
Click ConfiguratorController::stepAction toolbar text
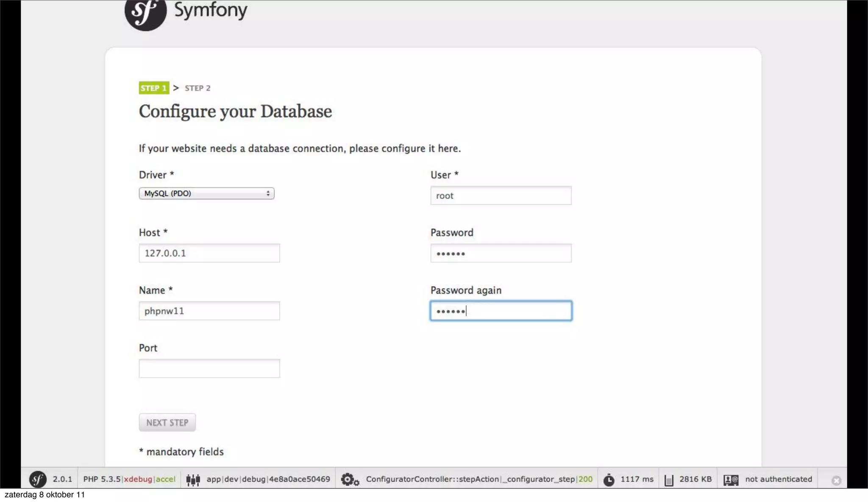click(432, 479)
